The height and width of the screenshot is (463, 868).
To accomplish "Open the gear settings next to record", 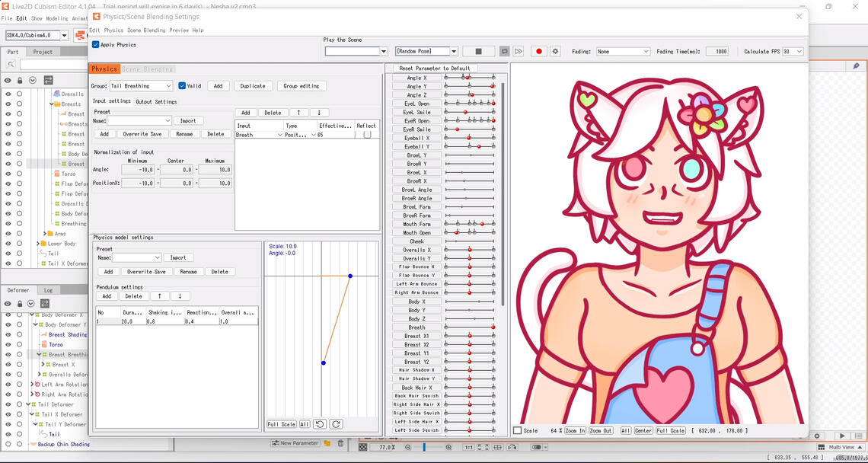I will click(x=555, y=51).
